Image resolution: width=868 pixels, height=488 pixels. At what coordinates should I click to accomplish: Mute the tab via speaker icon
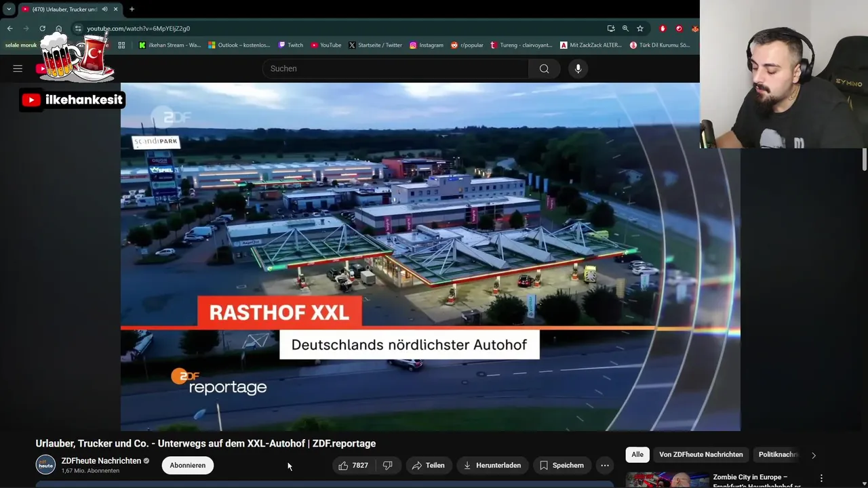[104, 9]
